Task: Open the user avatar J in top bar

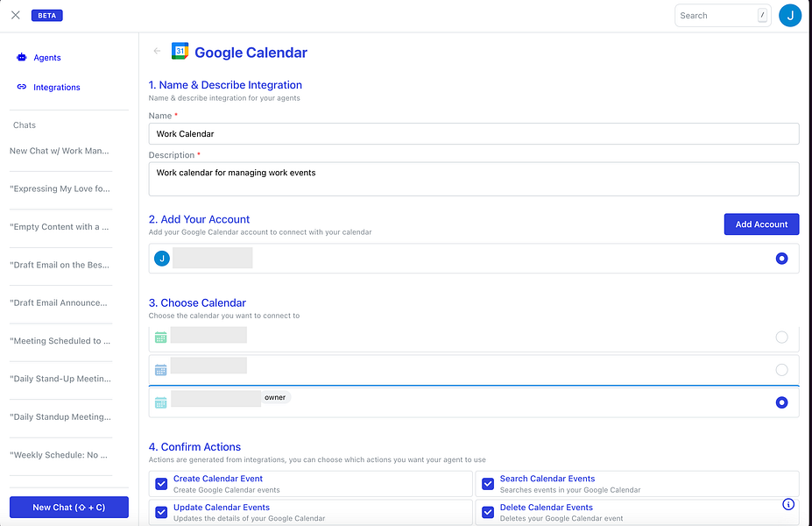Action: pyautogui.click(x=790, y=16)
